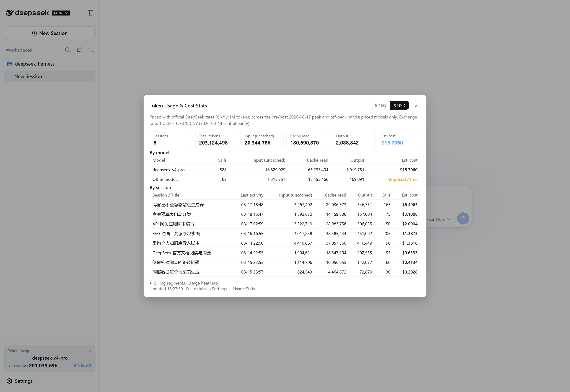The width and height of the screenshot is (570, 392).
Task: Switch currency to ¥ CNY
Action: click(380, 106)
